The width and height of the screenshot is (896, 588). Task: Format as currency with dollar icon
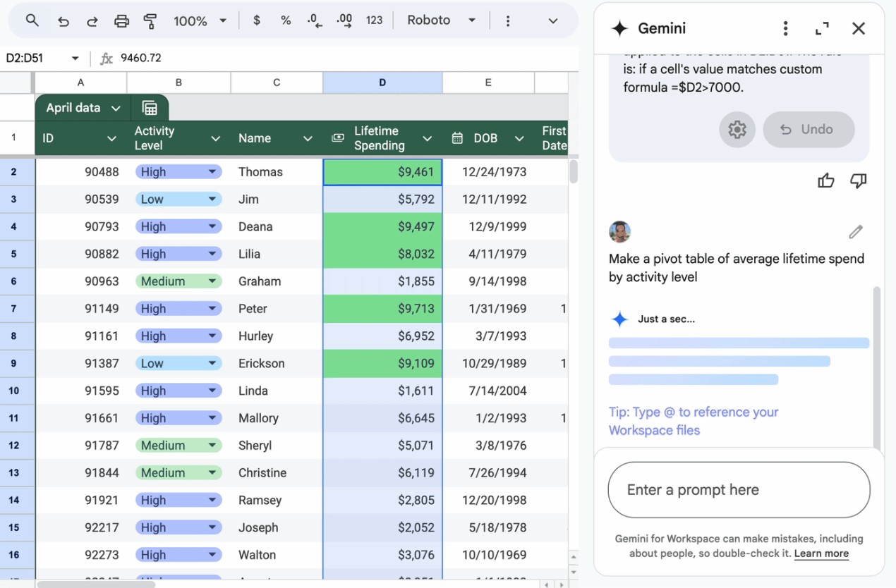(x=257, y=20)
